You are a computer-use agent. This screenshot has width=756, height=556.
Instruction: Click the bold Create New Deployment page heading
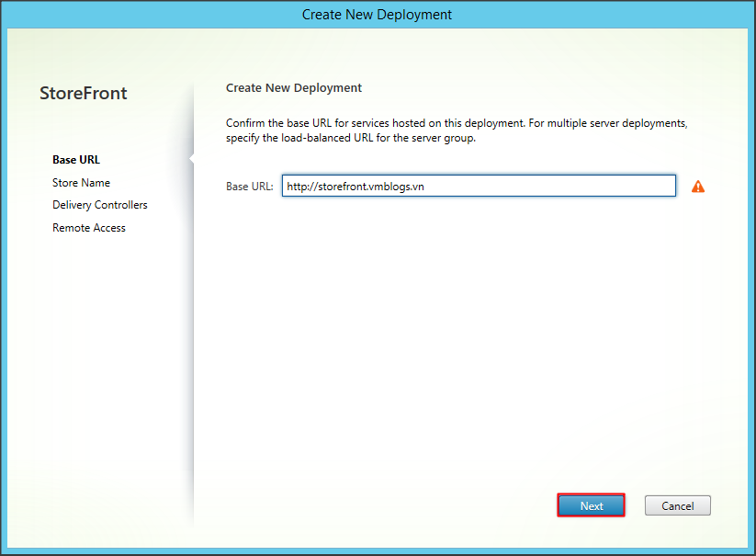[x=294, y=88]
